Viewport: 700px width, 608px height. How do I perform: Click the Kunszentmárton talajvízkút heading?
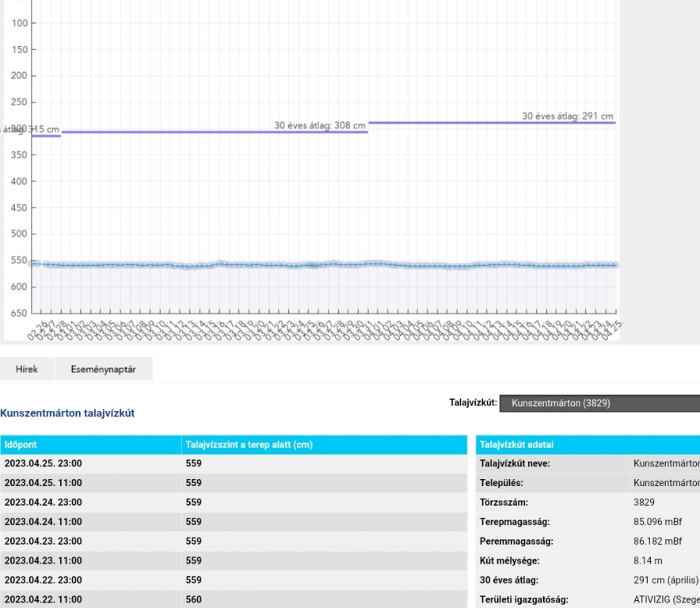[68, 413]
